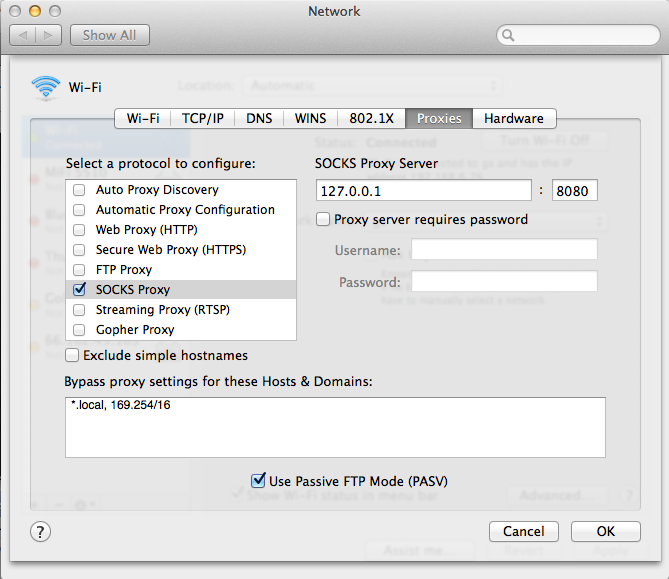Image resolution: width=669 pixels, height=579 pixels.
Task: Select the FTP Proxy row label
Action: pos(124,270)
